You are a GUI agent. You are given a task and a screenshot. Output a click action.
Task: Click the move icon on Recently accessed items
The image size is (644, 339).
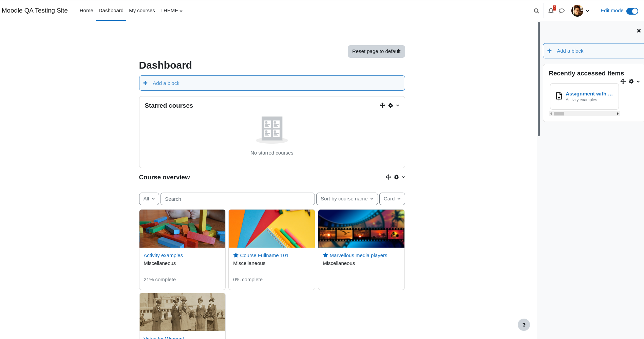pos(623,82)
